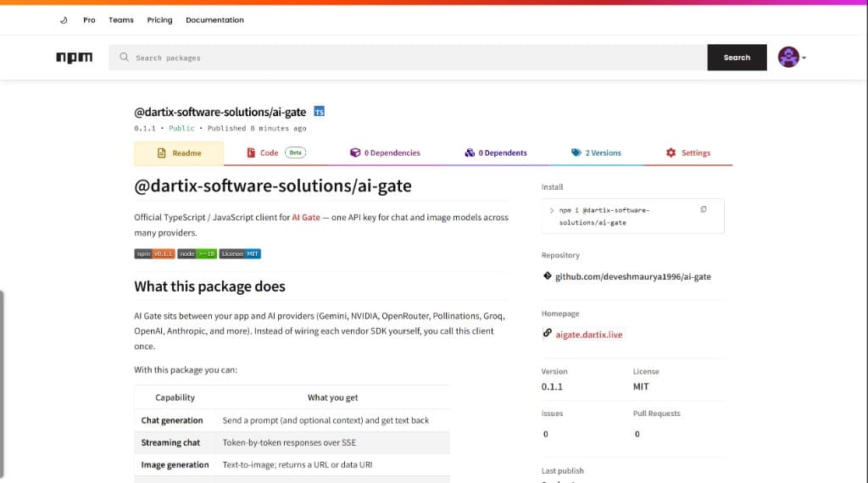Switch to the Code Beta tab
Viewport: 868px width, 483px height.
275,153
